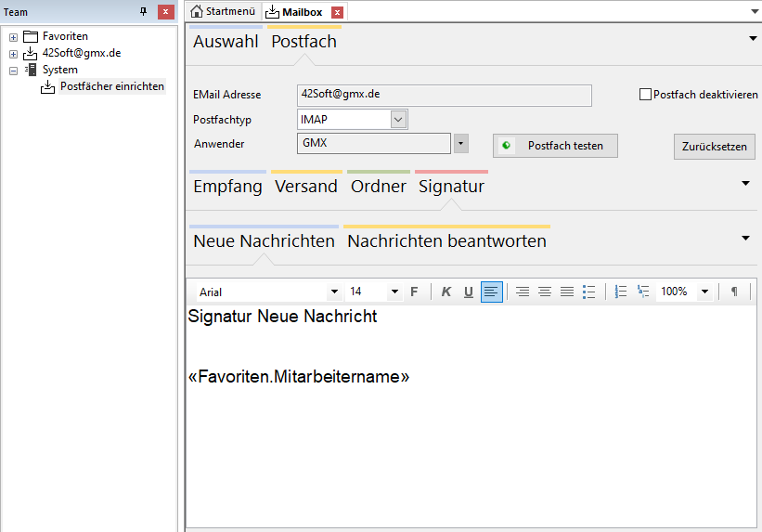
Task: Click the «Favoriten.Mitarbeitername» merge field
Action: click(299, 376)
